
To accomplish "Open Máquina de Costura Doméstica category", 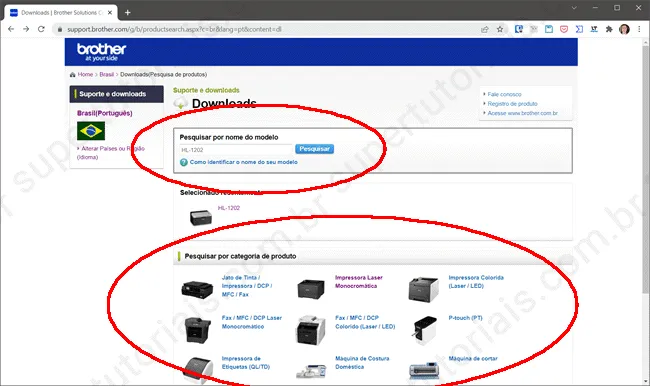I will (x=362, y=363).
